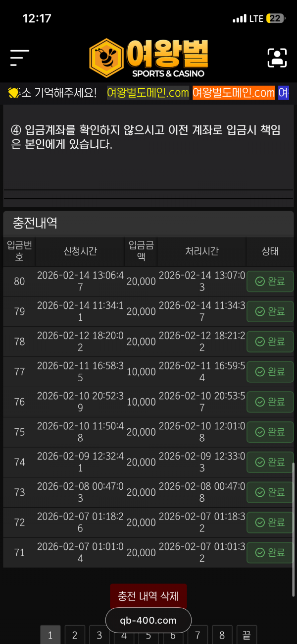Tap complete status for deposit 77
This screenshot has width=297, height=644.
(x=270, y=372)
